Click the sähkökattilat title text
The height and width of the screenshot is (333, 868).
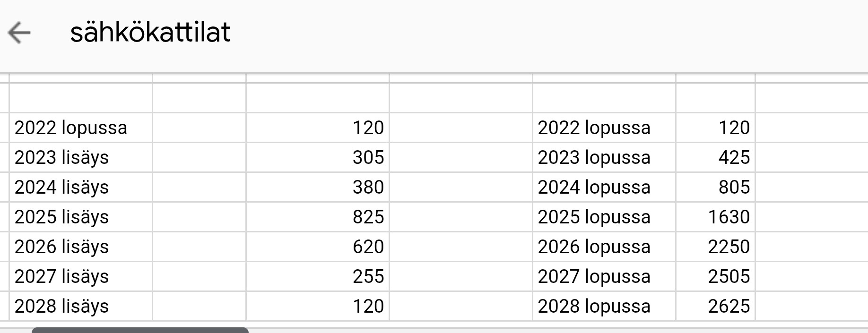tap(151, 32)
